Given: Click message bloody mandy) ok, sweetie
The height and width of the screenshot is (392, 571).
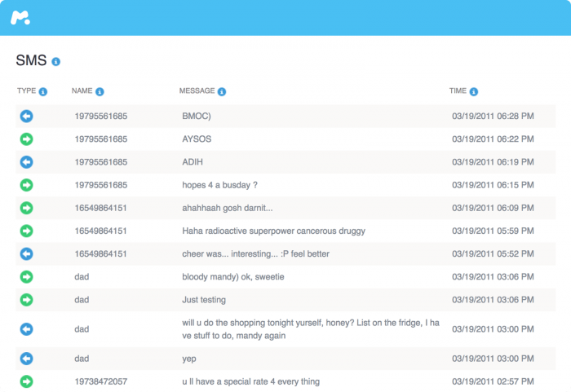Looking at the screenshot, I should click(233, 276).
